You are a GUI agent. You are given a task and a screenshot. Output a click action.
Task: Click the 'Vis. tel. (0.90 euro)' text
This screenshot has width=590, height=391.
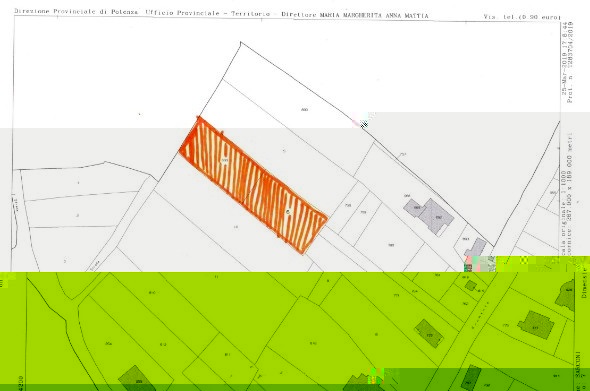(522, 17)
